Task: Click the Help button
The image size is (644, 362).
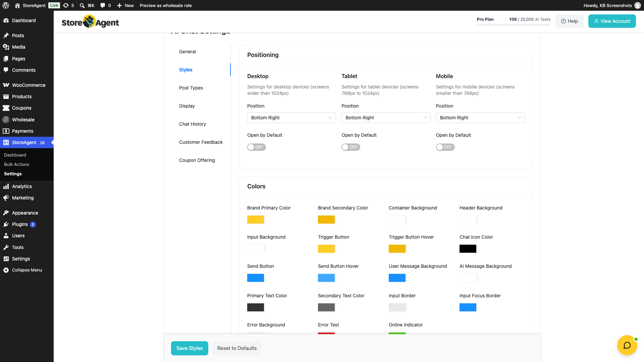Action: tap(569, 21)
